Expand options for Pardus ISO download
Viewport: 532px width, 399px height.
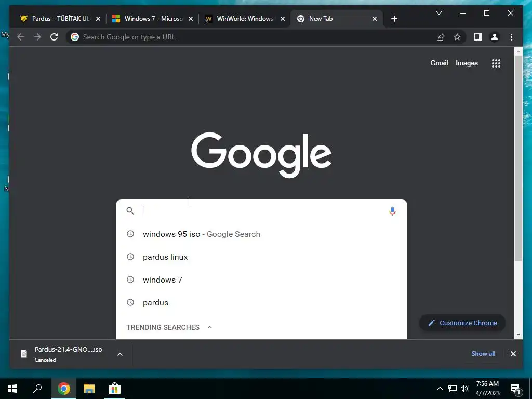tap(120, 354)
